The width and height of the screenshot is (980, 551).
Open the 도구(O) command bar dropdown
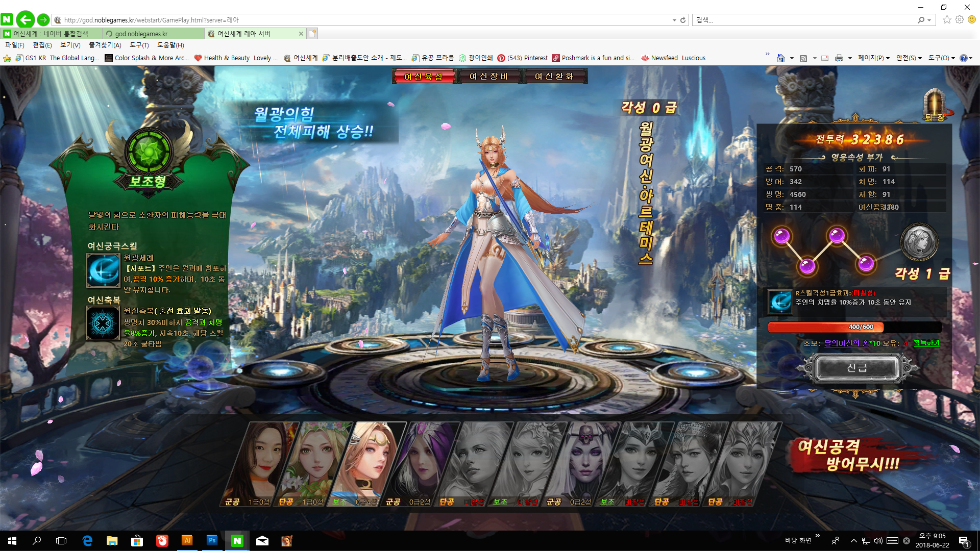[x=941, y=58]
